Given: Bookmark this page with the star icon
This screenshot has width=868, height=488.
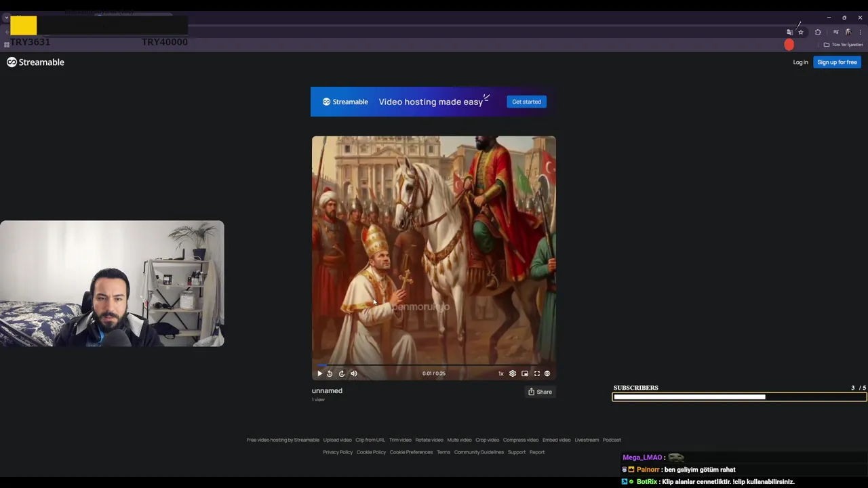Looking at the screenshot, I should pos(801,32).
